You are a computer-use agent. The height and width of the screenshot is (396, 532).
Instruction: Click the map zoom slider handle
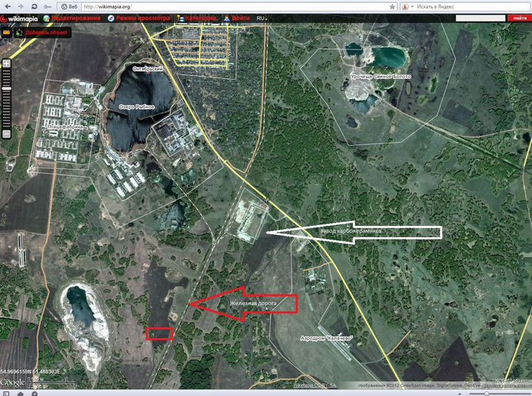pos(7,89)
